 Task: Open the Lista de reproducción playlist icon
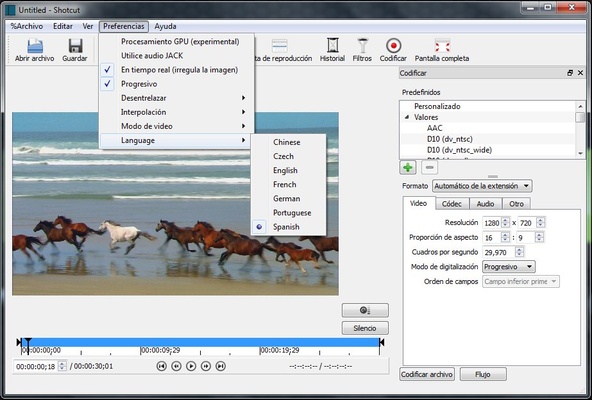279,46
